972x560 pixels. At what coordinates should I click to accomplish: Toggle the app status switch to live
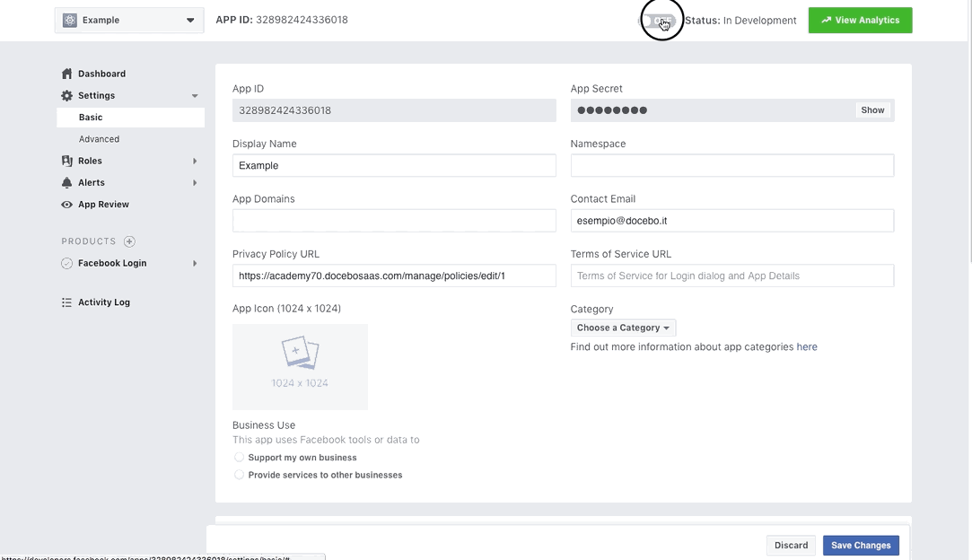point(659,21)
